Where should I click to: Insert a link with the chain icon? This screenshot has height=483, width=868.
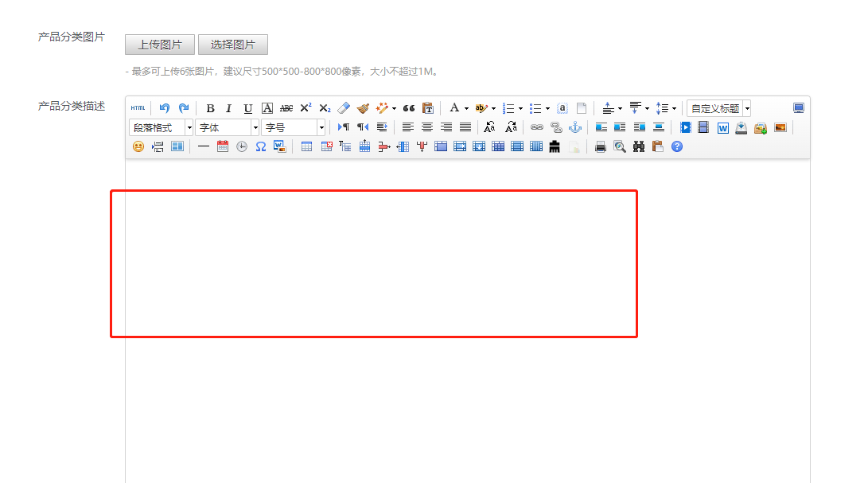[537, 127]
